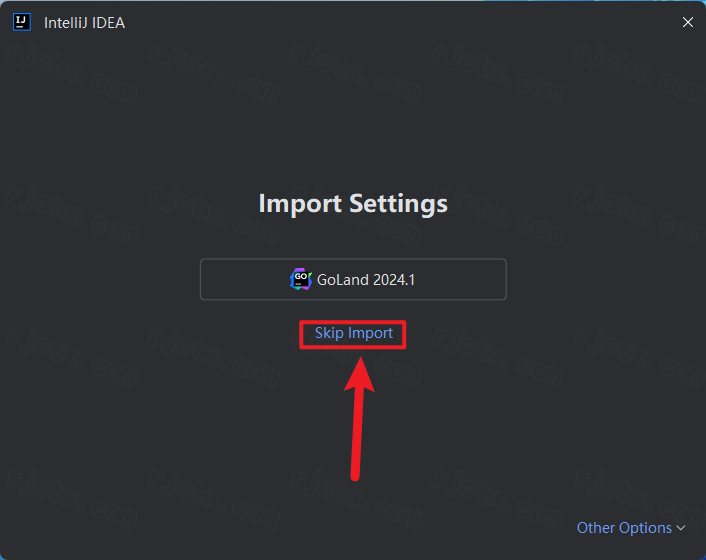Click the Skip Import link
Screen dimensions: 706x560
[x=353, y=333]
